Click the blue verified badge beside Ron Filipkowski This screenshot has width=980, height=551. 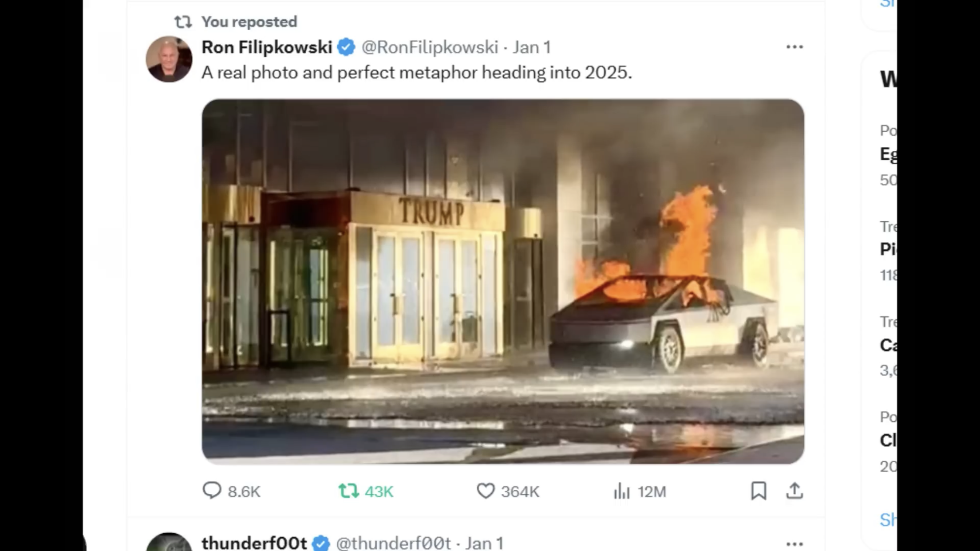[346, 47]
